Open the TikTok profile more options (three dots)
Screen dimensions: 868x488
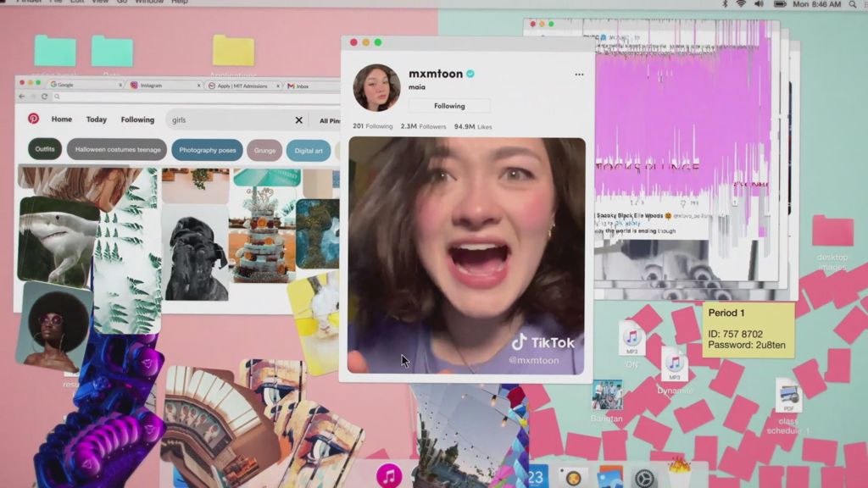pyautogui.click(x=579, y=75)
